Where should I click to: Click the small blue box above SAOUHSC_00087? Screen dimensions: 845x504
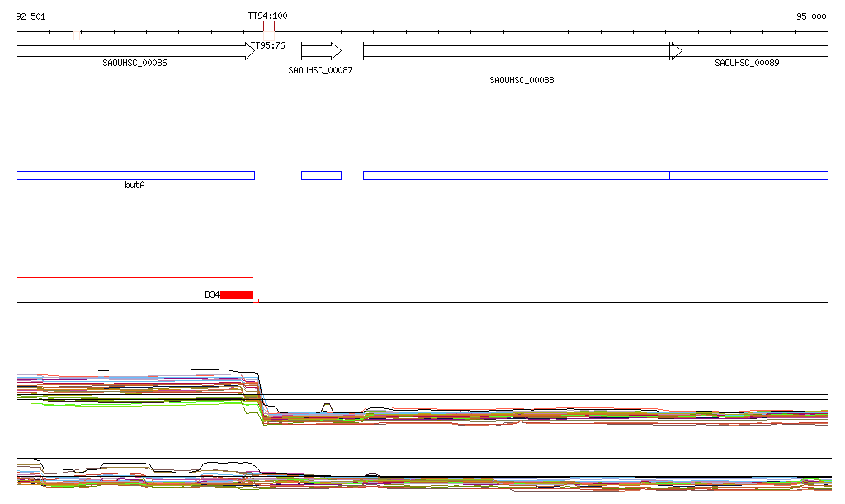321,176
